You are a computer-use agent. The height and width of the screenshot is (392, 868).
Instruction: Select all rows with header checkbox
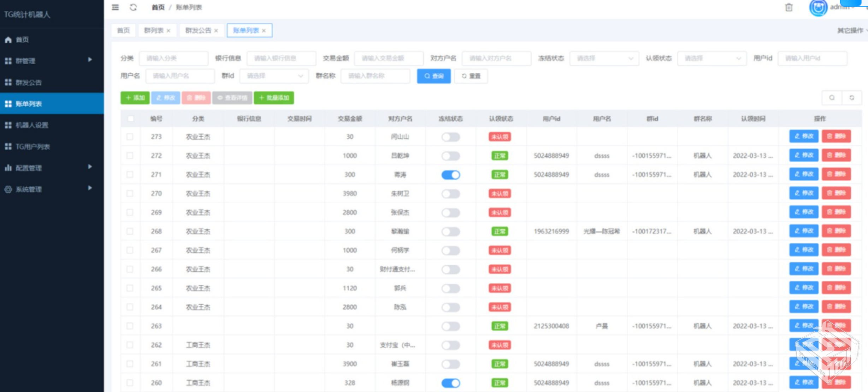(131, 119)
